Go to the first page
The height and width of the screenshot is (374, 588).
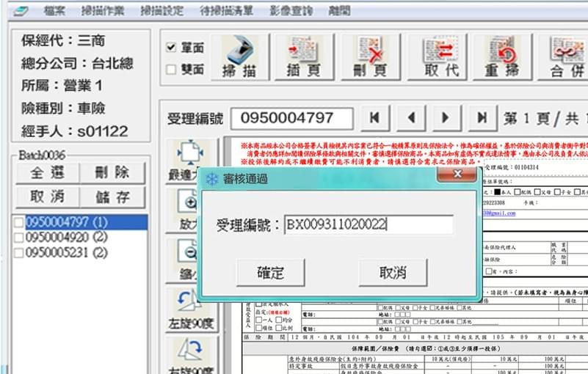(x=374, y=118)
